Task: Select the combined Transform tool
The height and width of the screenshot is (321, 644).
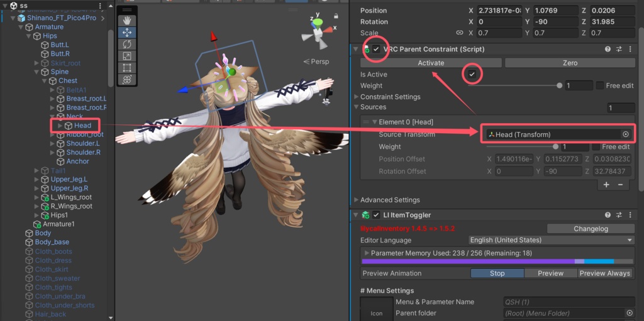Action: (127, 79)
